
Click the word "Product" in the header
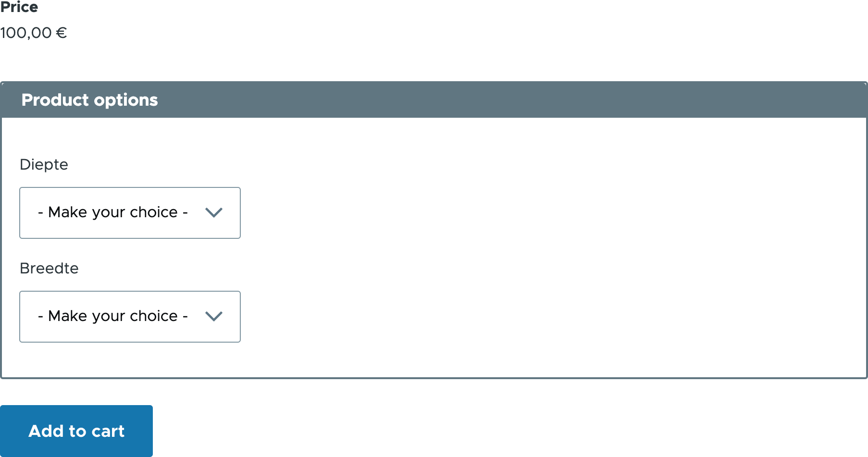[x=55, y=100]
